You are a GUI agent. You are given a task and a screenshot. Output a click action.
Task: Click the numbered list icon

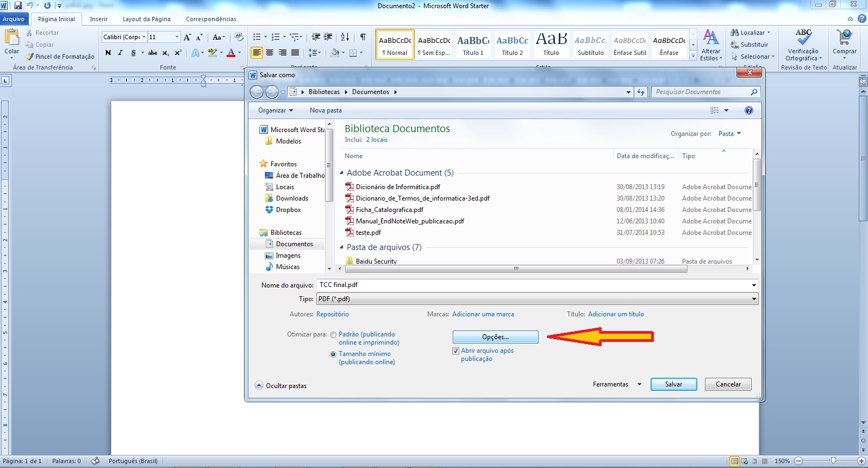tap(276, 37)
